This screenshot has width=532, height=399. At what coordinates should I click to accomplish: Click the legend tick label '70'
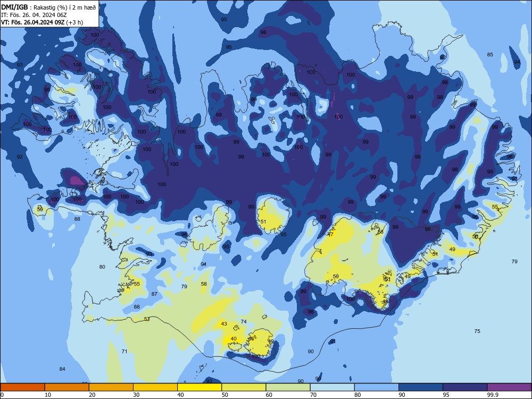click(x=313, y=395)
